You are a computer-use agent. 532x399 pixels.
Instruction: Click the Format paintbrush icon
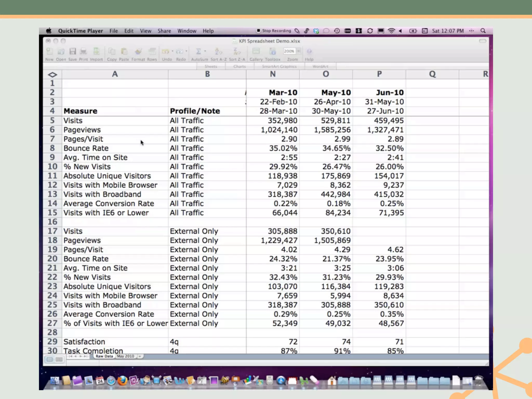tap(138, 51)
